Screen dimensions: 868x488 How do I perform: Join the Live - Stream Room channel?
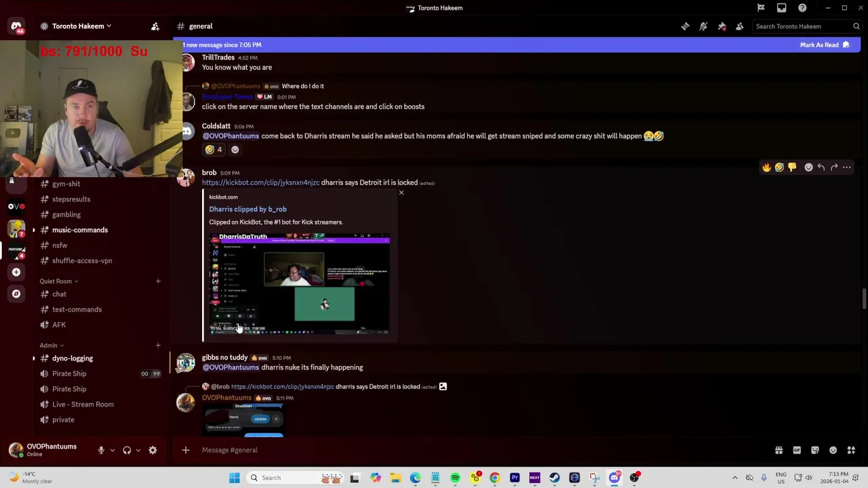83,405
